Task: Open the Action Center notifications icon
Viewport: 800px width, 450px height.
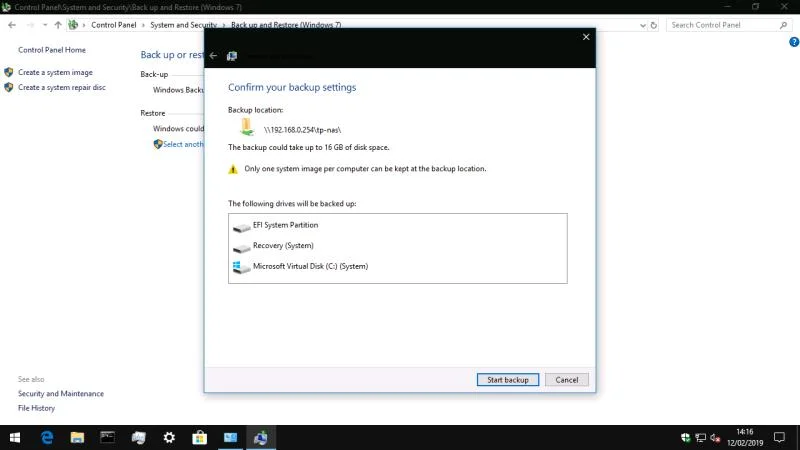Action: (x=779, y=438)
